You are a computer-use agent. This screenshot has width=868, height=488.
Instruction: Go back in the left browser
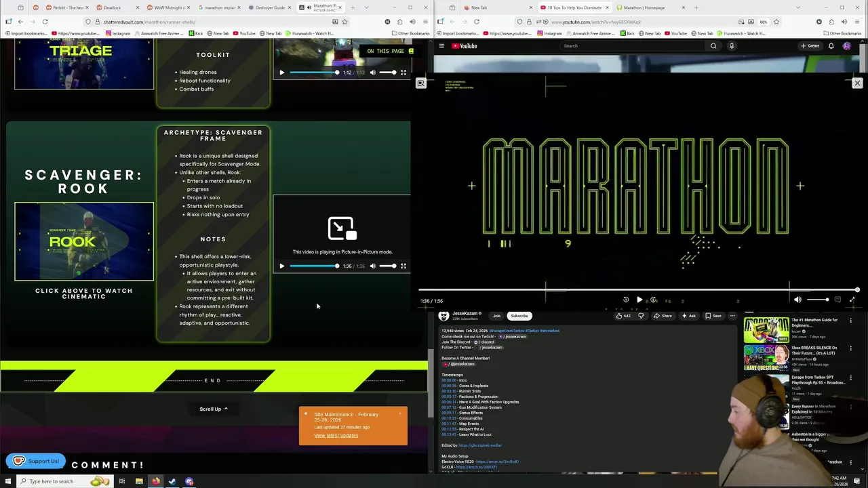[x=20, y=22]
